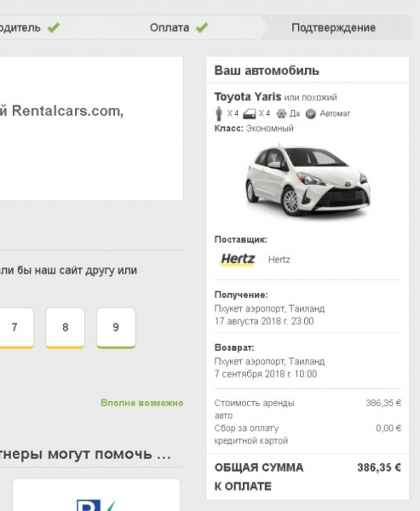
Task: Select rating score 7
Action: click(x=14, y=328)
